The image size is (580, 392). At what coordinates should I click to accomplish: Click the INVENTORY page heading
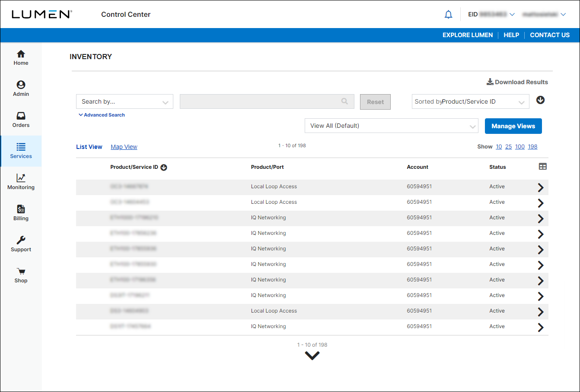coord(91,57)
